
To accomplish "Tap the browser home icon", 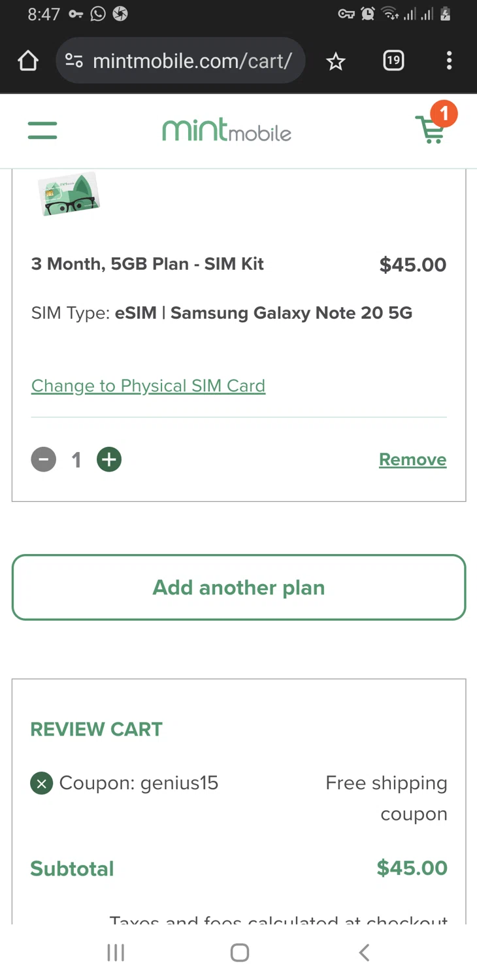I will tap(28, 61).
